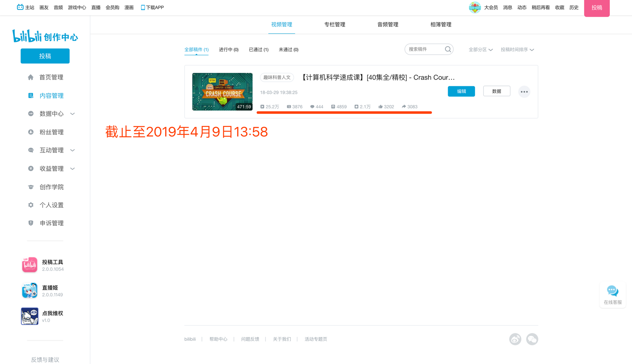Open the 投稿时间排序 sort dropdown
Screen dimensions: 632x364
(517, 50)
